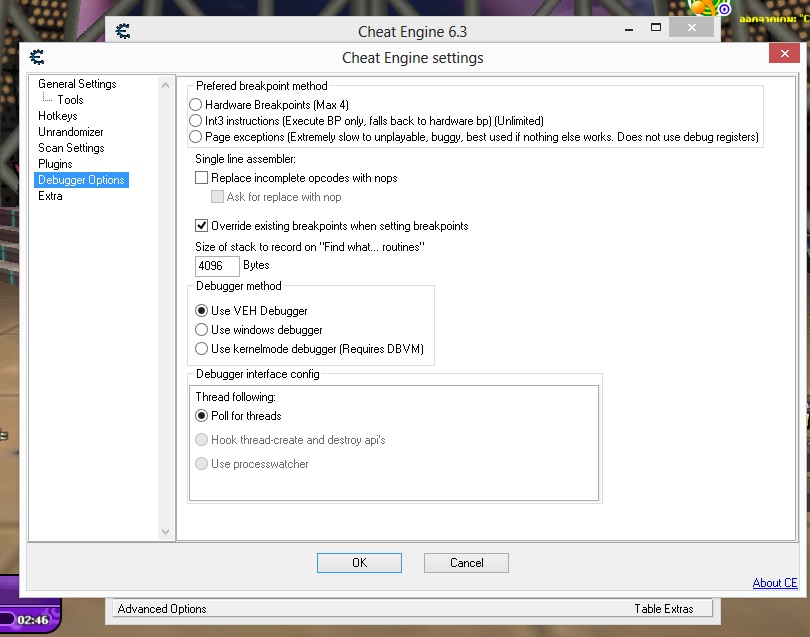Viewport: 810px width, 637px height.
Task: Click the "Thread following:" label
Action: pos(236,397)
